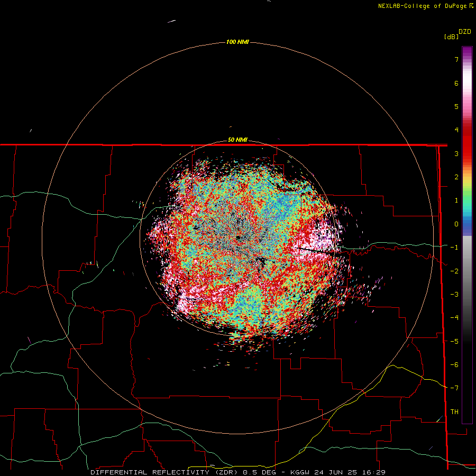Click the 50 NMI range ring label
Viewport: 476px width, 476px height.
pyautogui.click(x=237, y=140)
